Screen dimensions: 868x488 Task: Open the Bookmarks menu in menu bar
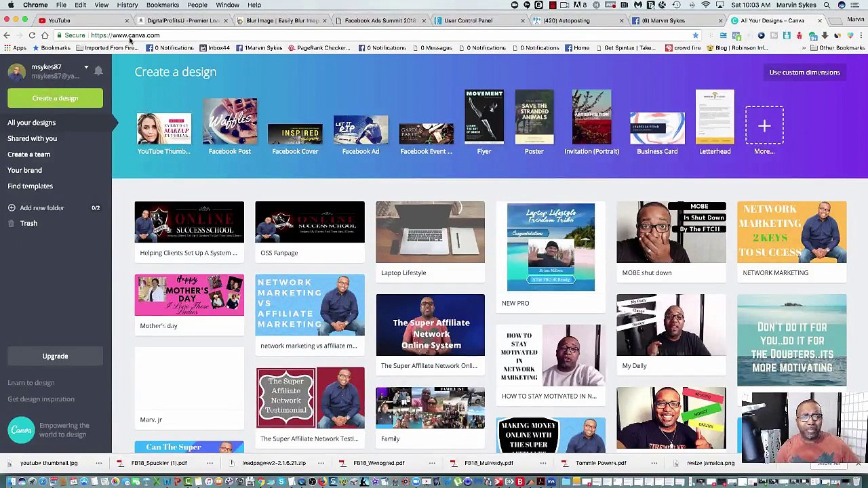coord(163,5)
